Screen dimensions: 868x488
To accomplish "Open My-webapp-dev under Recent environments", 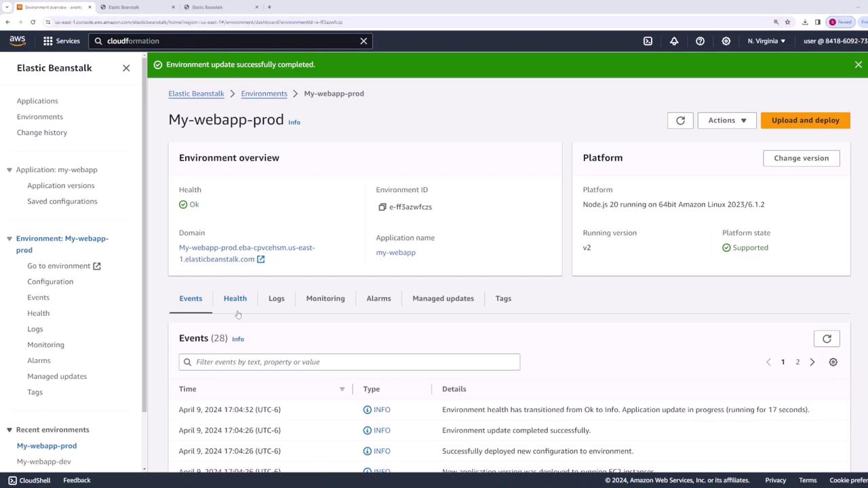I will pos(44,462).
